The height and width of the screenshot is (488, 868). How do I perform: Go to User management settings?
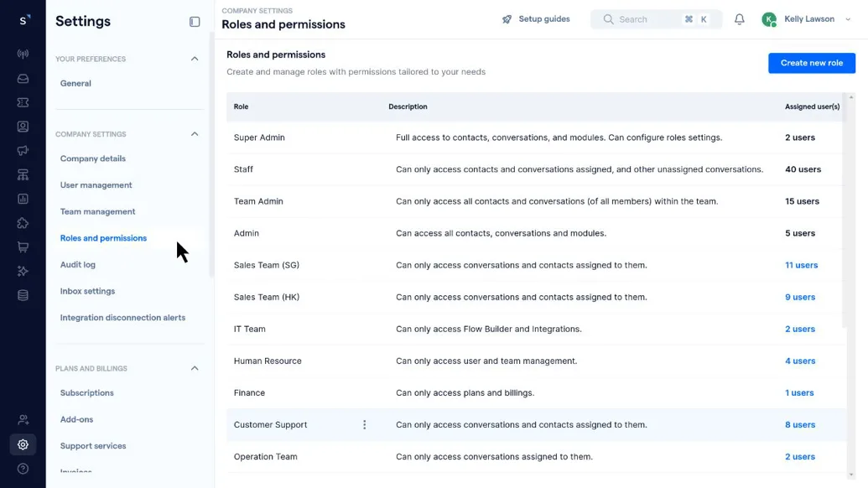[x=96, y=185]
